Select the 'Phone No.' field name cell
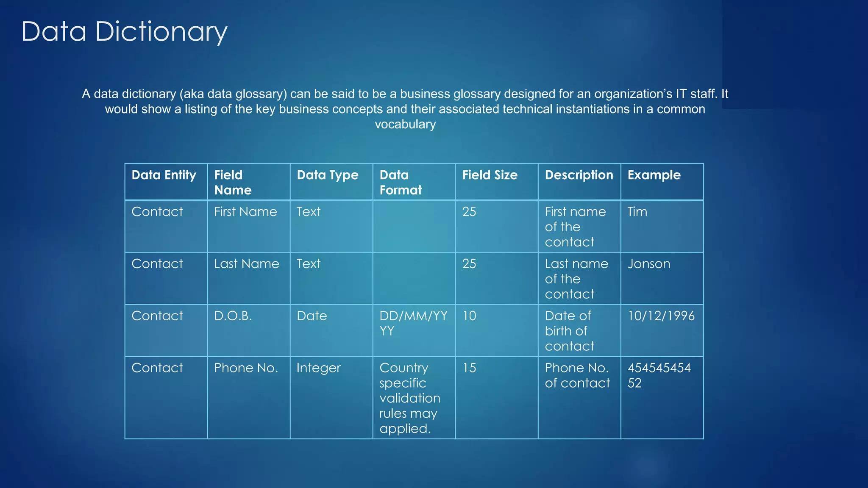The height and width of the screenshot is (488, 868). tap(249, 398)
